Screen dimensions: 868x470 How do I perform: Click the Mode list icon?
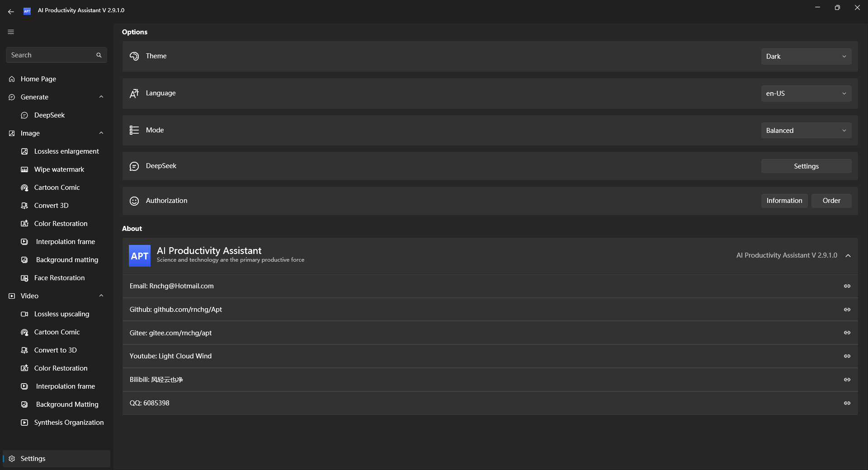[134, 130]
